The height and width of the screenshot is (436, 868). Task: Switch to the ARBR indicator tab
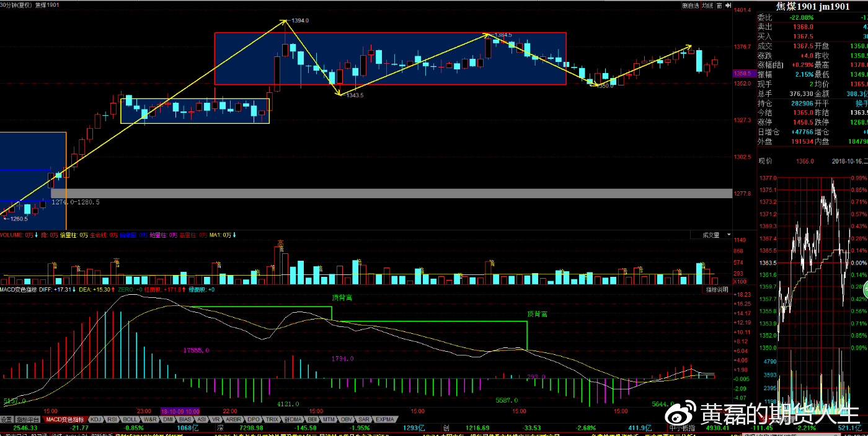pos(234,419)
